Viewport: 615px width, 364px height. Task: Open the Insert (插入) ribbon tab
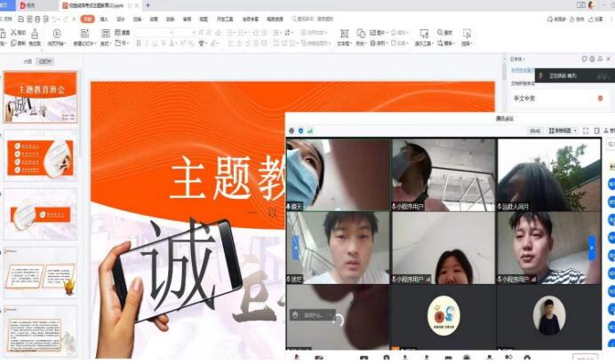(x=104, y=19)
